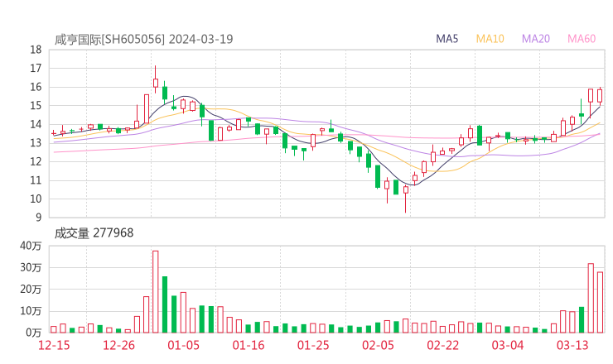Click the 17 price axis label
The image size is (613, 364).
pos(36,69)
